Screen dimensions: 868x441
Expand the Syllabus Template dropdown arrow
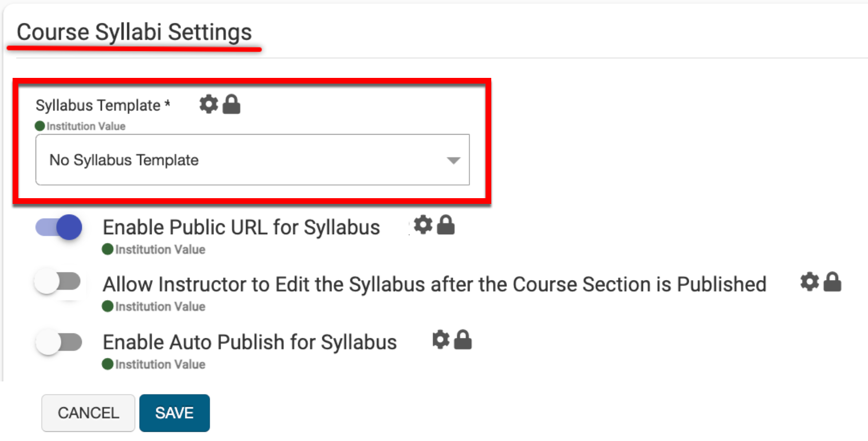pos(453,161)
